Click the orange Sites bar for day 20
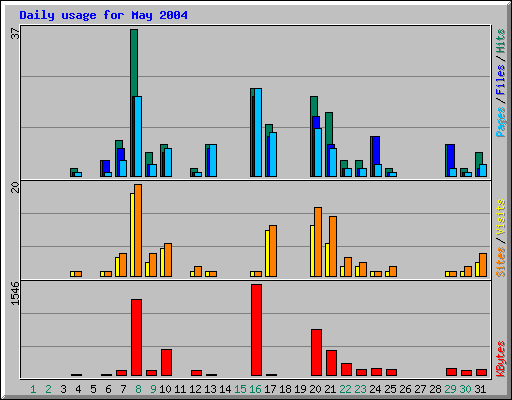Image resolution: width=512 pixels, height=400 pixels. (x=318, y=242)
